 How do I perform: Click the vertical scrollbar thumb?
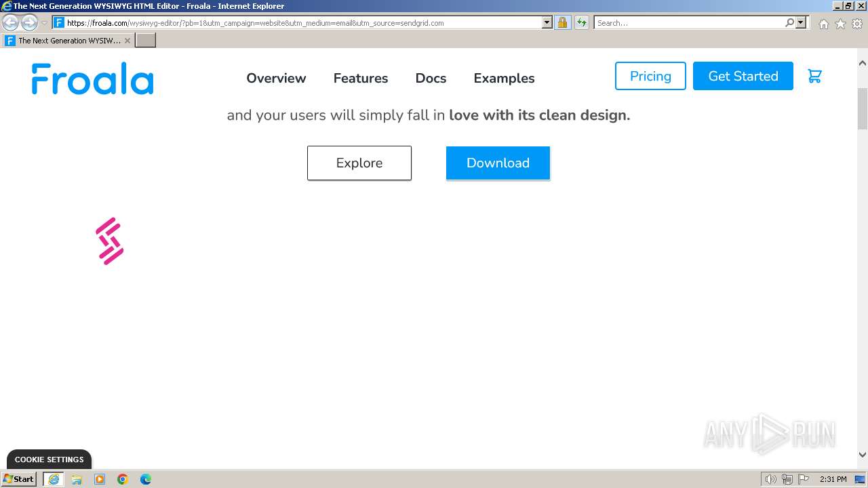(x=863, y=108)
